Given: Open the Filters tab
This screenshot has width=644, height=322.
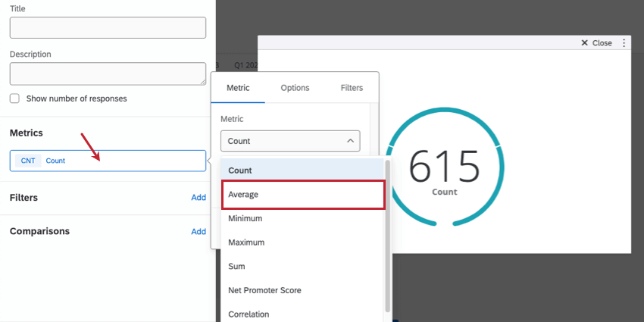Looking at the screenshot, I should [352, 88].
